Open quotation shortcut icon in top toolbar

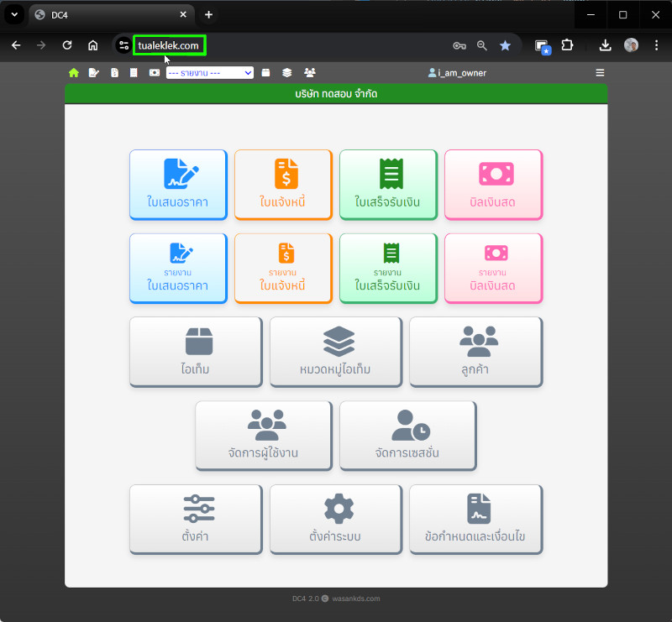(x=94, y=73)
